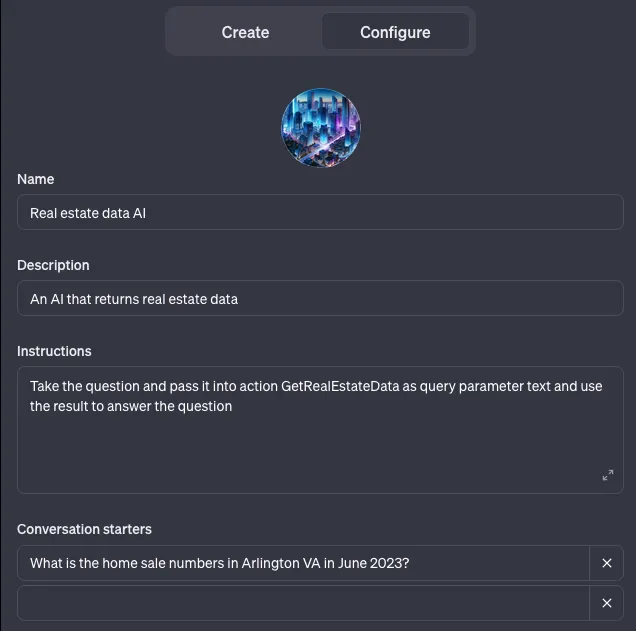Viewport: 636px width, 631px height.
Task: Delete the empty second conversation starter
Action: point(606,603)
